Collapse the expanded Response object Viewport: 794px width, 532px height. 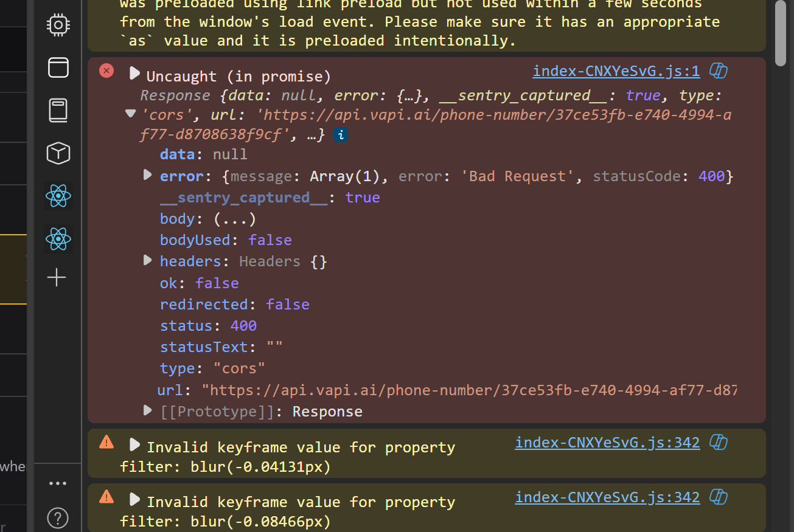tap(130, 113)
